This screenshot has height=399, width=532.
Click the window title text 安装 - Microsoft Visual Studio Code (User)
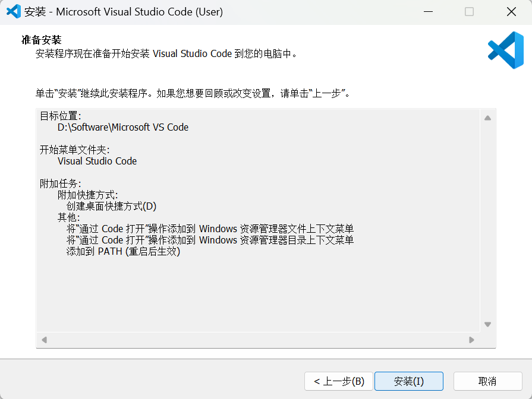click(124, 12)
